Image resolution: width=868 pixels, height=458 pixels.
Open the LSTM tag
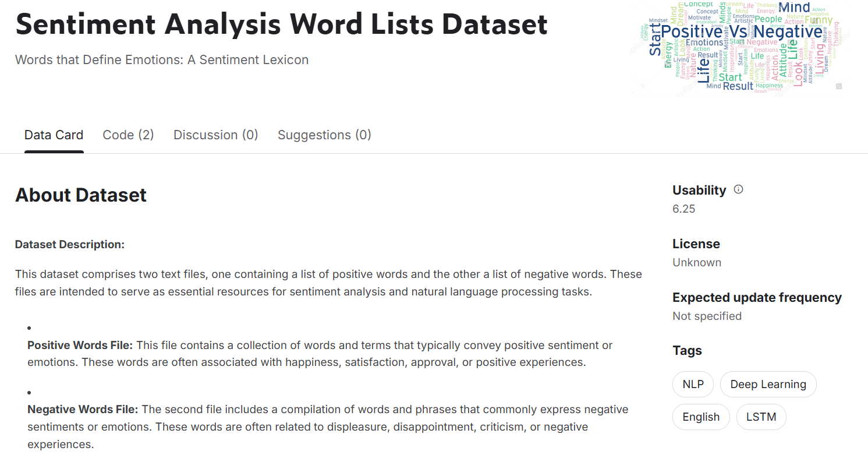click(x=761, y=417)
